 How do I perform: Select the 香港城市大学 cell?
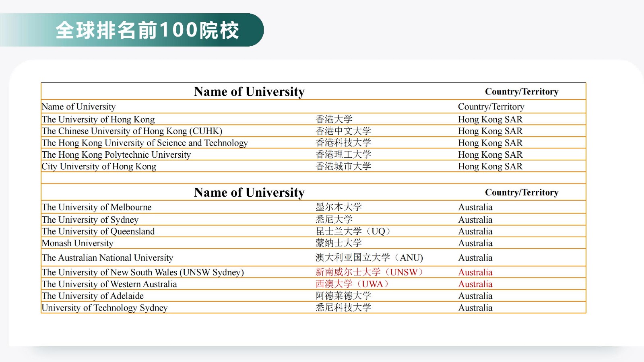[343, 167]
